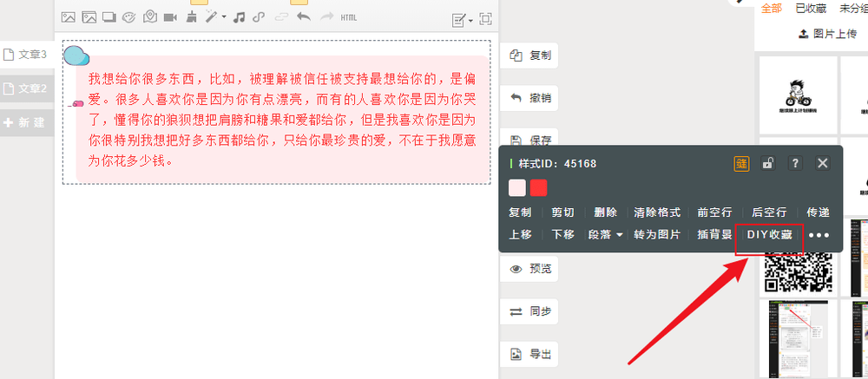Click DIY收藏 in style panel
868x379 pixels.
(769, 234)
